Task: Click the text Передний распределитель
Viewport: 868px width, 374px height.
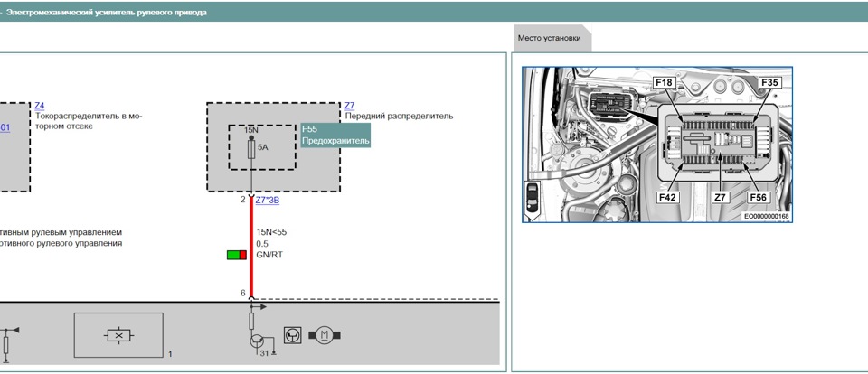Action: pyautogui.click(x=399, y=117)
